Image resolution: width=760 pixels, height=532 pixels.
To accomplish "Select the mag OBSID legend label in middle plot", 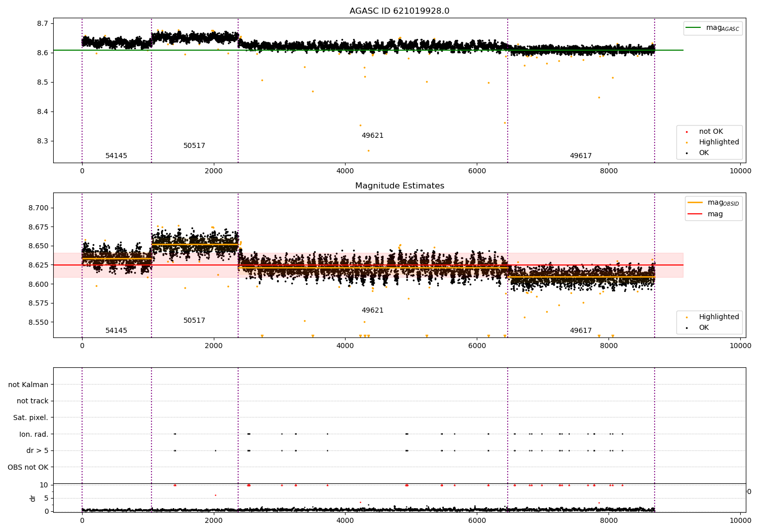I will (724, 203).
